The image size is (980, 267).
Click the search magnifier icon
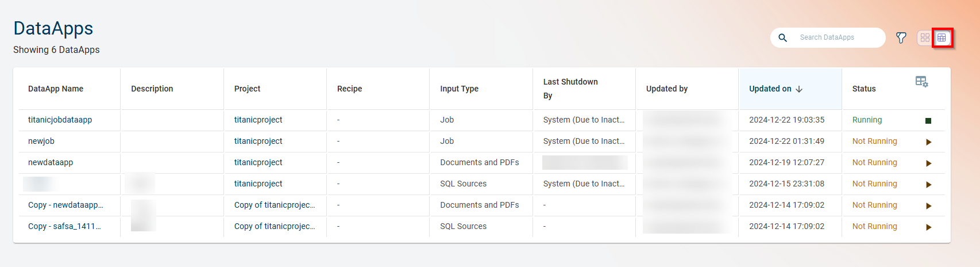click(782, 38)
